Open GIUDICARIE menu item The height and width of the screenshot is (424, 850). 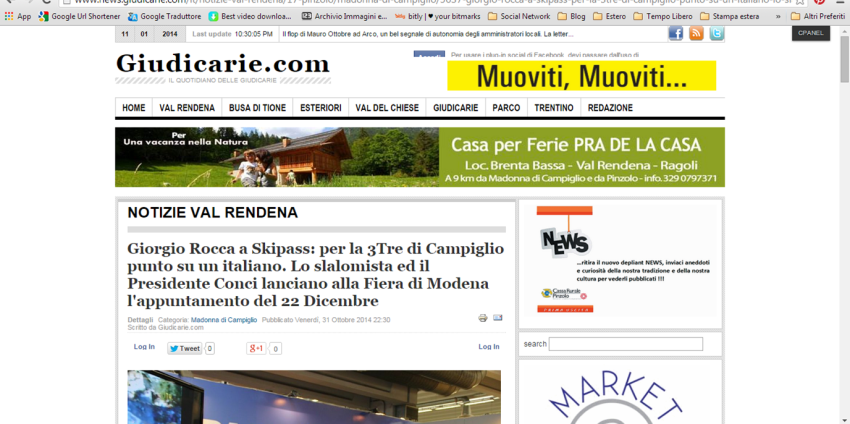tap(455, 108)
